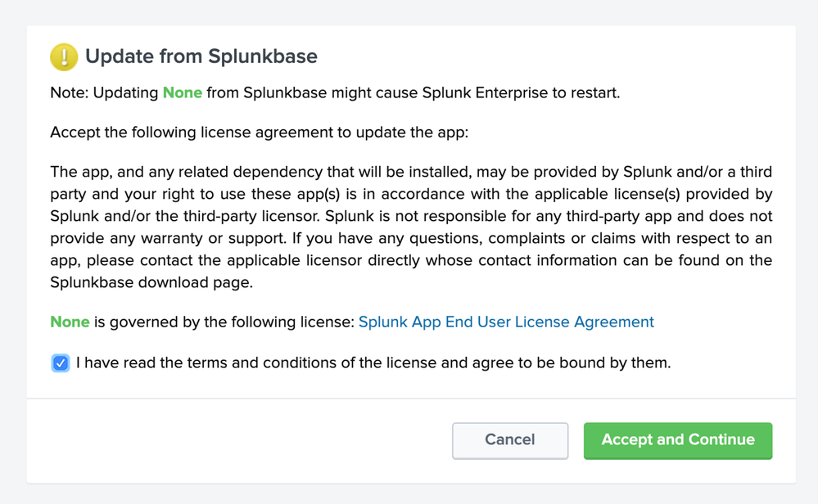Click the green None before "is governed"

(70, 322)
